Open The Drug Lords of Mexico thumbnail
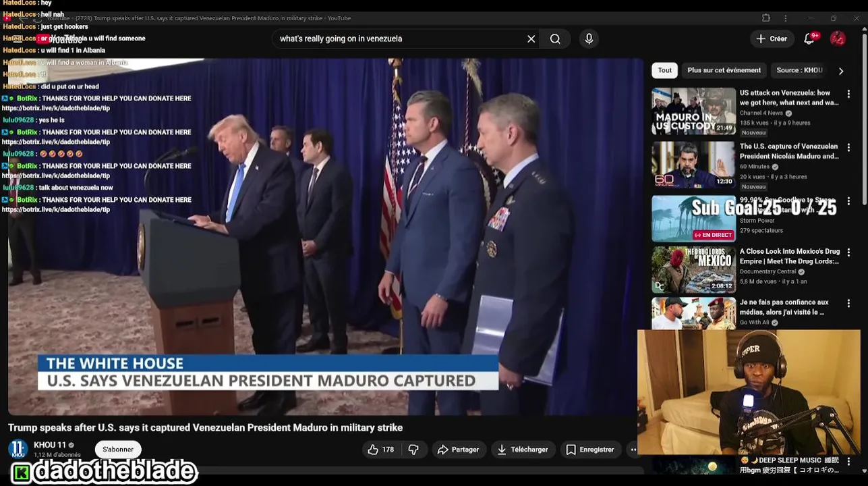The width and height of the screenshot is (868, 486). pos(693,269)
